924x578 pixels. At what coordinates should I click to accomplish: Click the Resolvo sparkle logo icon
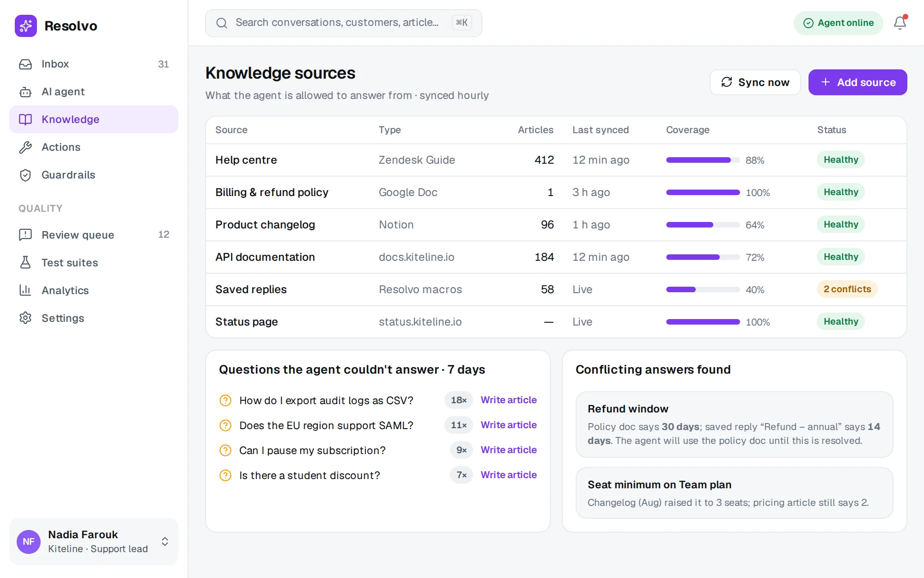[26, 26]
